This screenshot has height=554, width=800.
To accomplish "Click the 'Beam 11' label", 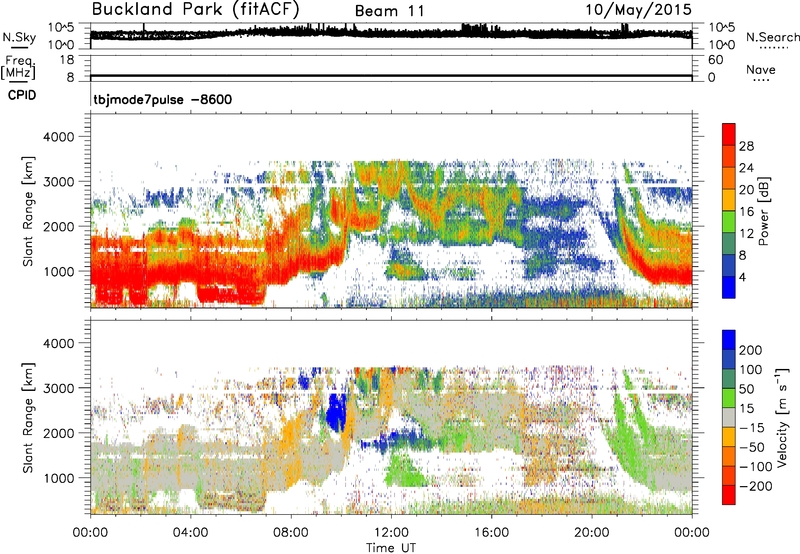I will pyautogui.click(x=389, y=11).
